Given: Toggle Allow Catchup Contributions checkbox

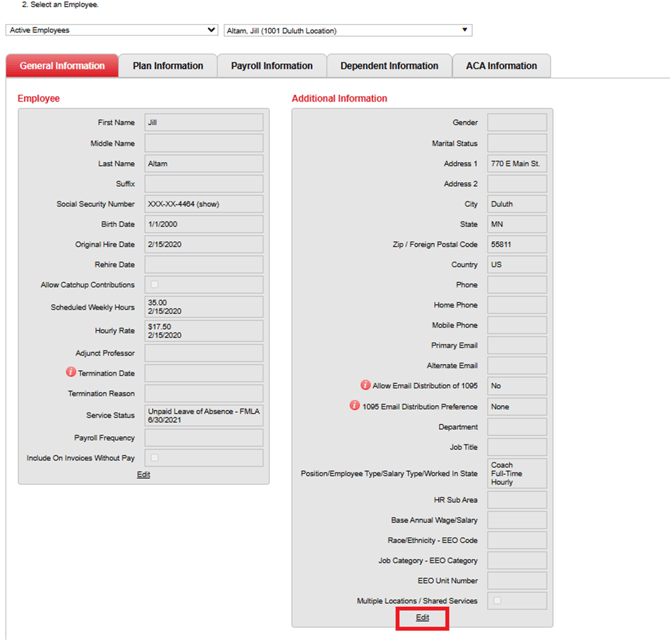Looking at the screenshot, I should point(154,285).
